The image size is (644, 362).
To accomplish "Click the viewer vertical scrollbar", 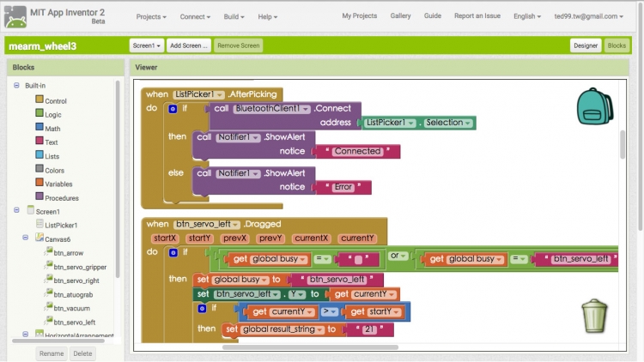I will point(623,144).
